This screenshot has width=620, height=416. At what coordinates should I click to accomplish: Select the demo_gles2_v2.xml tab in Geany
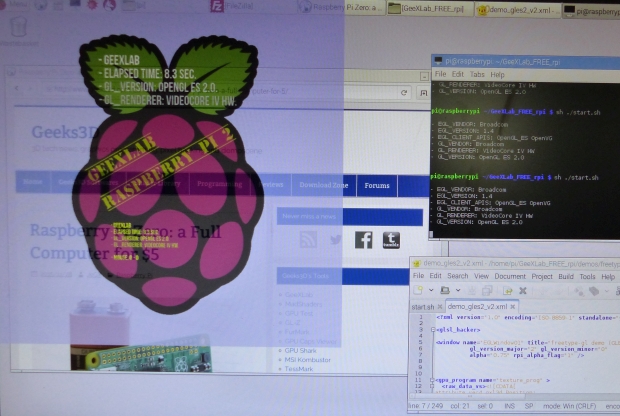click(x=477, y=306)
